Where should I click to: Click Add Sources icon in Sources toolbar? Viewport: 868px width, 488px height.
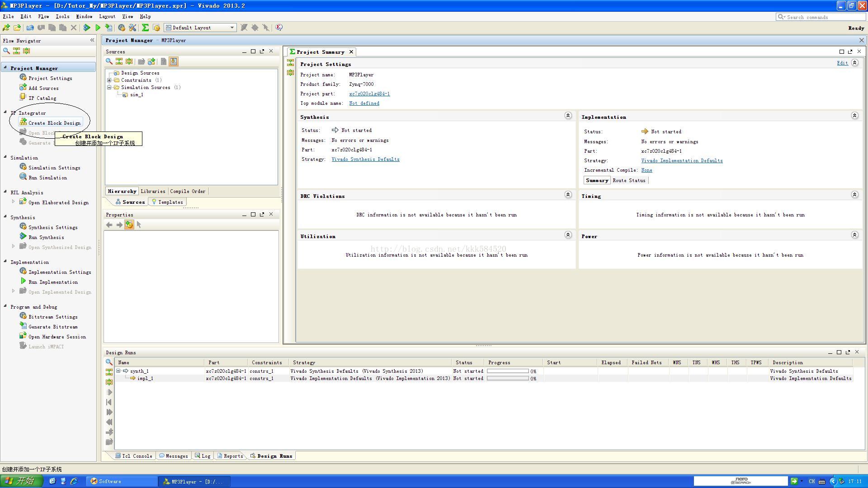[151, 61]
